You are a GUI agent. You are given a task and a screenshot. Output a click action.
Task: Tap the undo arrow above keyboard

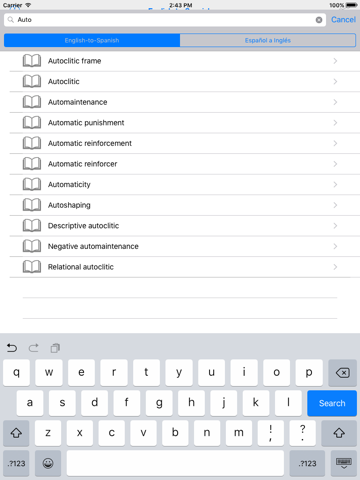click(12, 348)
